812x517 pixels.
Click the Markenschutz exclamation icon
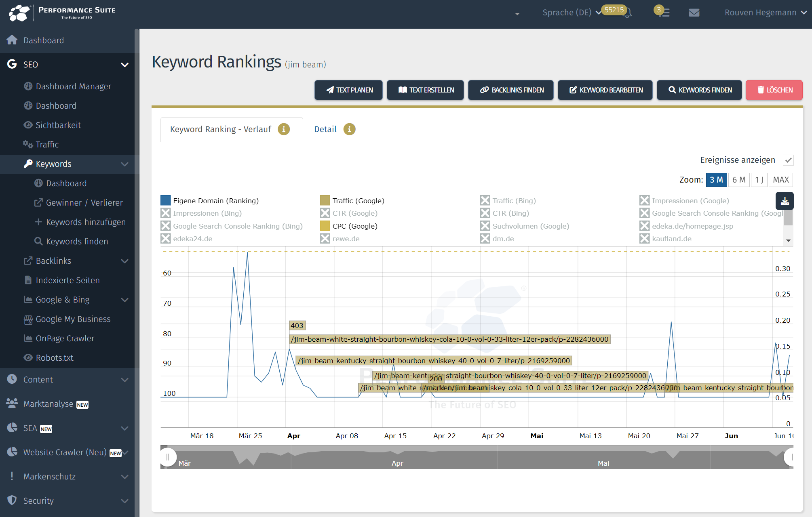(x=12, y=476)
